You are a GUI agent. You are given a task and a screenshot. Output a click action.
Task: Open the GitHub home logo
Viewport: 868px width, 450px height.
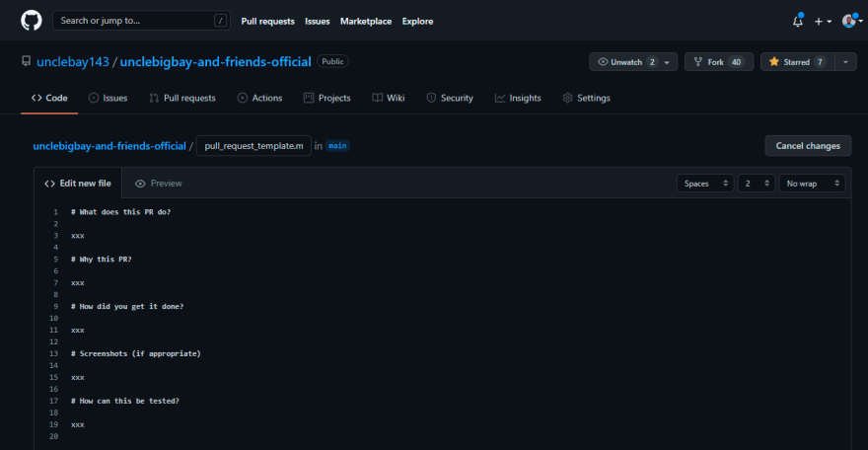pyautogui.click(x=31, y=21)
